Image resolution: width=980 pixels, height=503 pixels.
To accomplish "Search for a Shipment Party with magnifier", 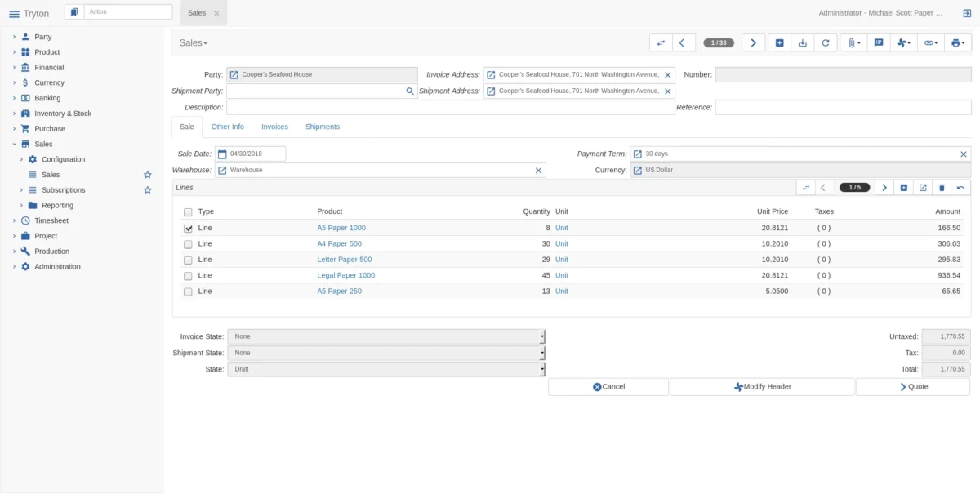I will [x=410, y=91].
